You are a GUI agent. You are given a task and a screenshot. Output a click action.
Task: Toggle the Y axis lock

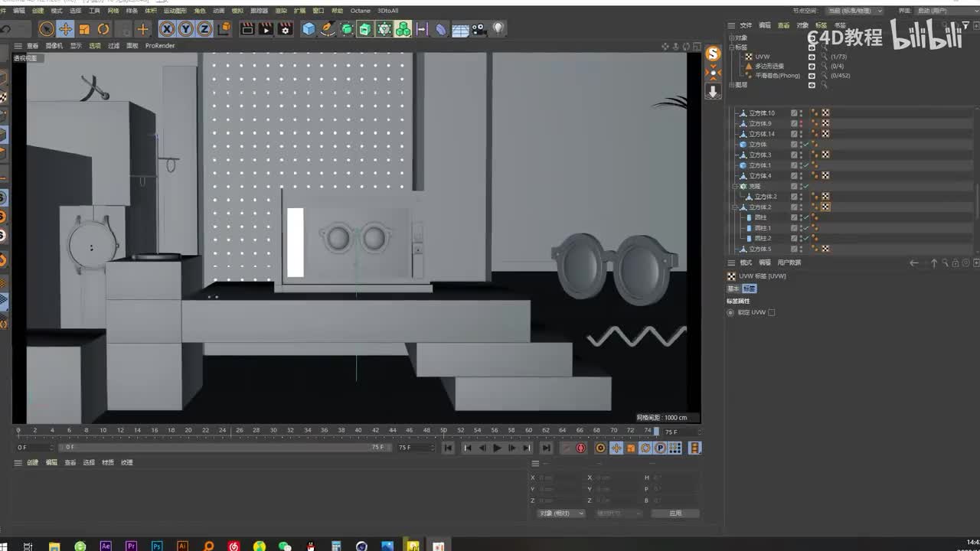coord(186,29)
